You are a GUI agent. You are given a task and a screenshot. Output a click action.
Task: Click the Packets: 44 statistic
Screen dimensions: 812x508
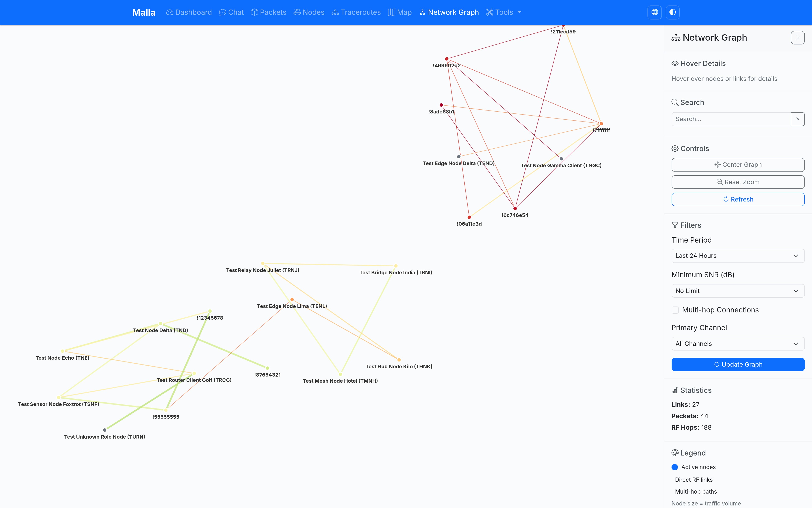coord(690,416)
